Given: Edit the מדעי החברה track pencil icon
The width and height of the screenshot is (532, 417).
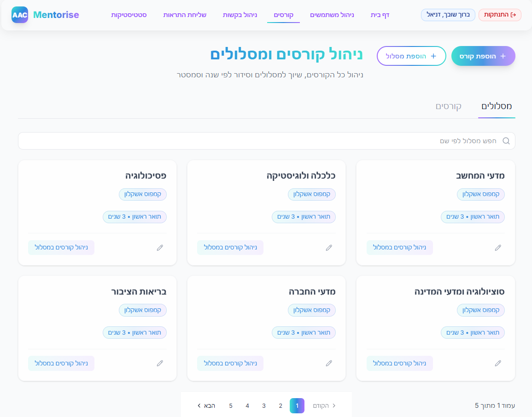Looking at the screenshot, I should 329,364.
